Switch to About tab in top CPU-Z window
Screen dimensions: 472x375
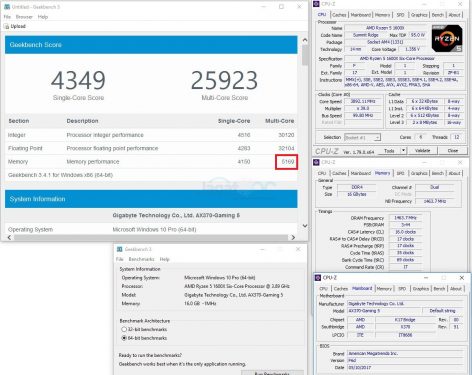tap(454, 15)
